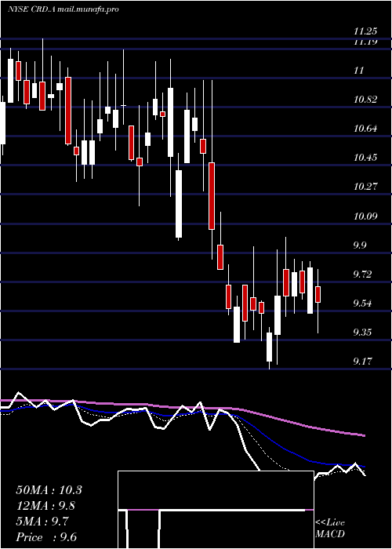
Task: Click the 9.9 price label
Action: (x=360, y=245)
